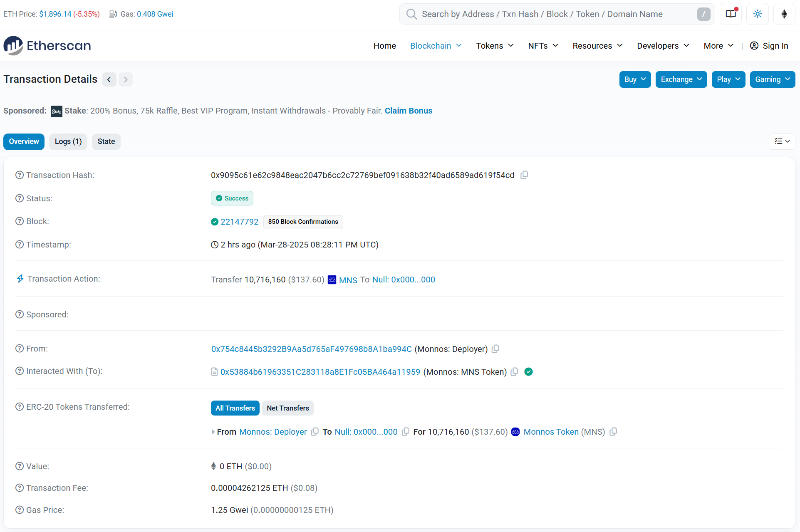
Task: Click the MNS link in Transaction Action
Action: coord(348,280)
